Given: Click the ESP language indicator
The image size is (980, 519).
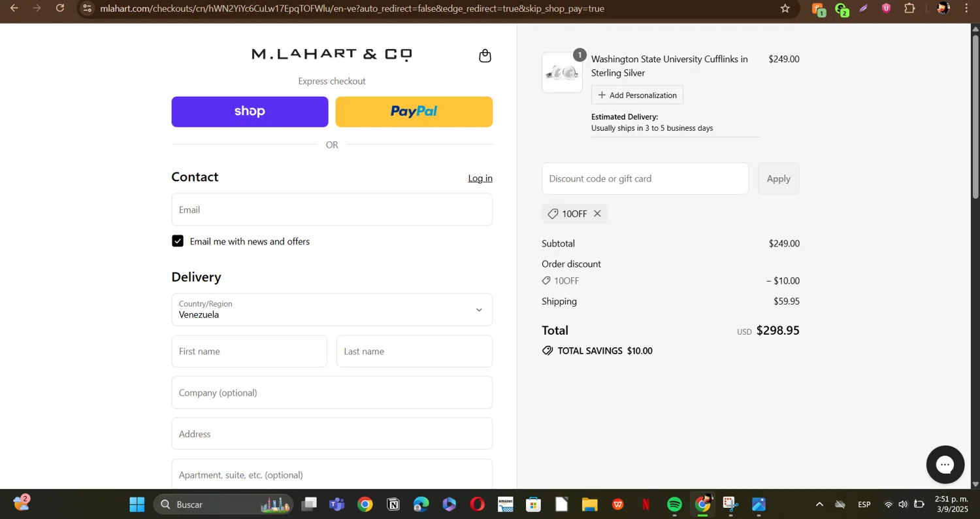Looking at the screenshot, I should click(x=864, y=505).
